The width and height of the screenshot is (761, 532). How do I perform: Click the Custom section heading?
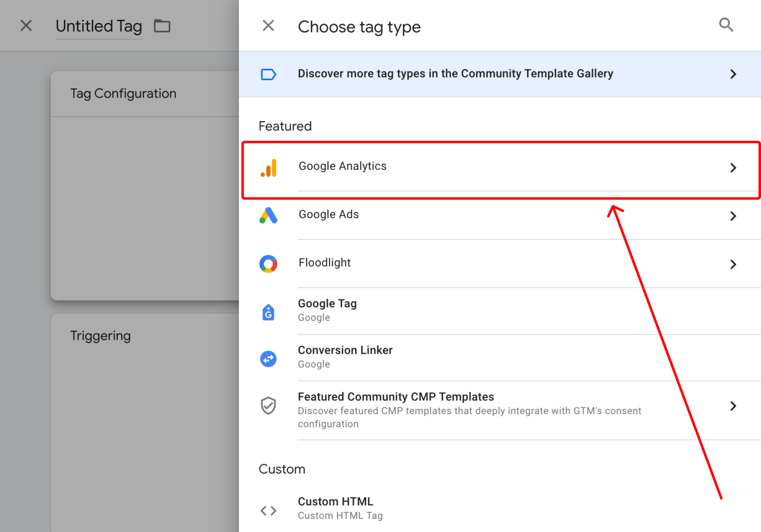[282, 469]
